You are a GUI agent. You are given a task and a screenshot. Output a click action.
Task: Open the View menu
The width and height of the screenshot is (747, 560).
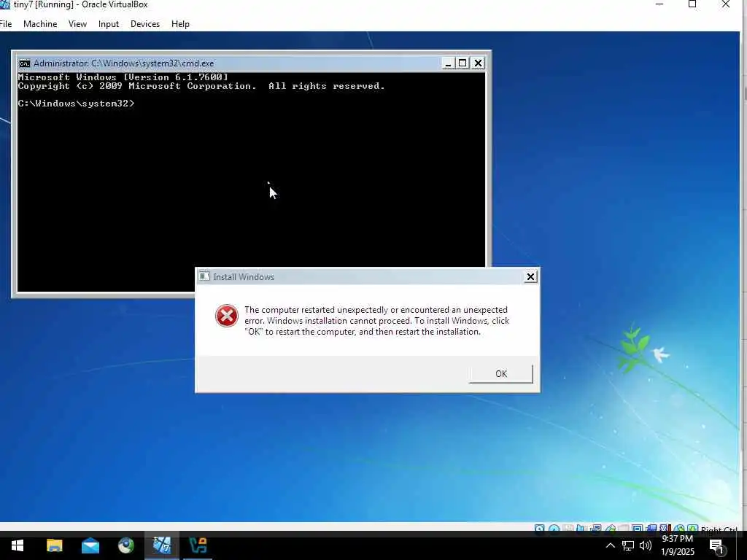coord(77,24)
